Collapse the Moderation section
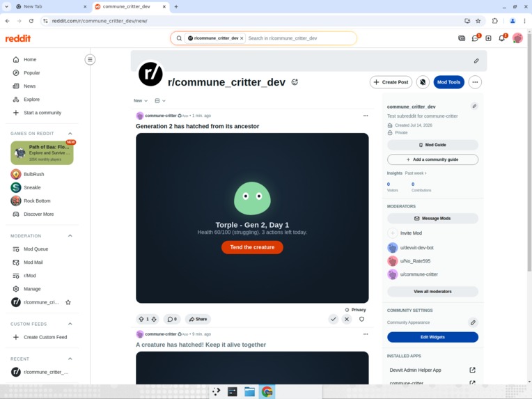Viewport: 532px width, 399px height. pyautogui.click(x=70, y=236)
